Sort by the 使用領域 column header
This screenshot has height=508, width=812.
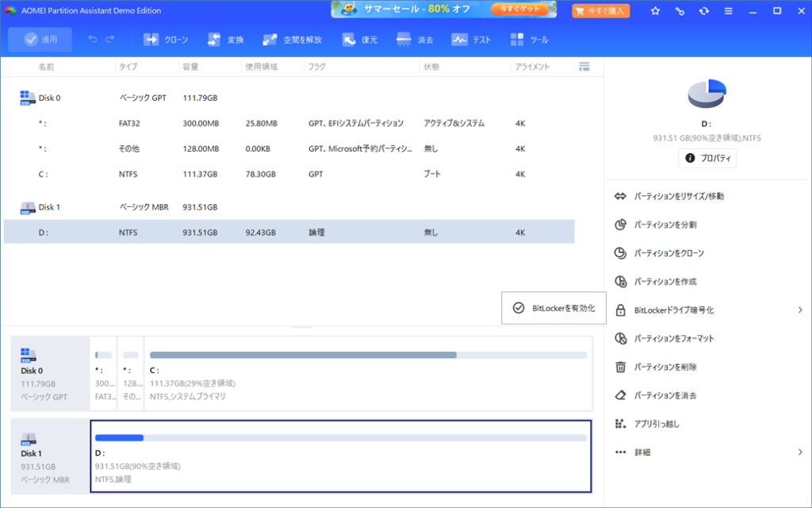point(262,67)
